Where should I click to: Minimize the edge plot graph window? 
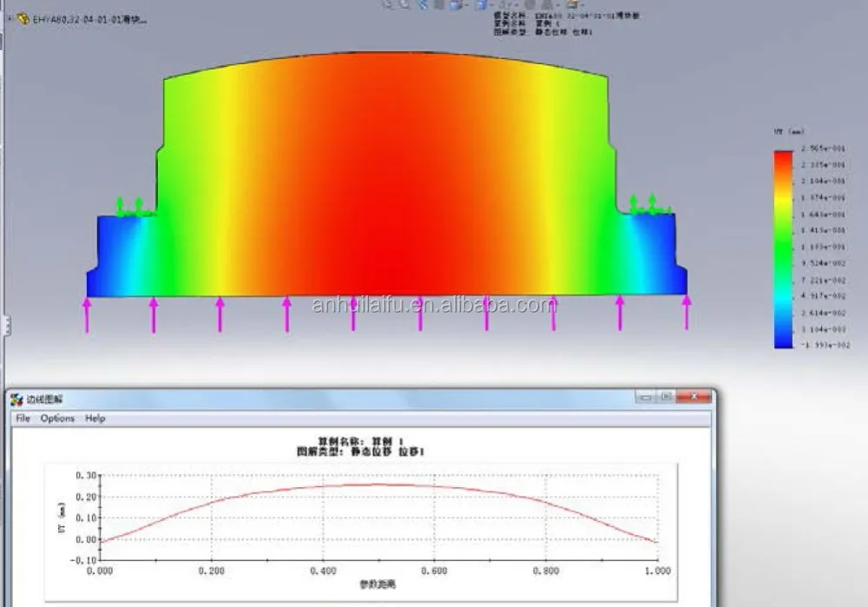(x=645, y=397)
